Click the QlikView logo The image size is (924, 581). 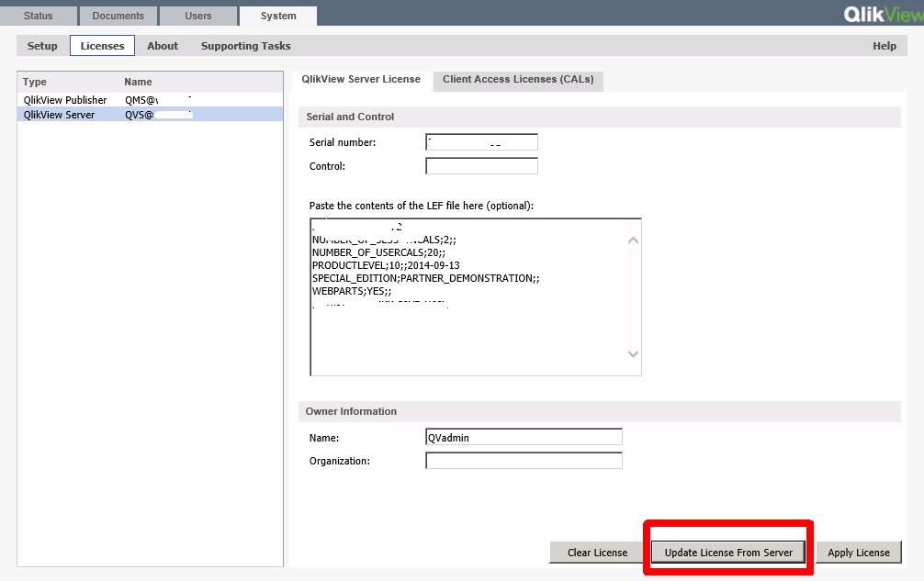[x=884, y=14]
